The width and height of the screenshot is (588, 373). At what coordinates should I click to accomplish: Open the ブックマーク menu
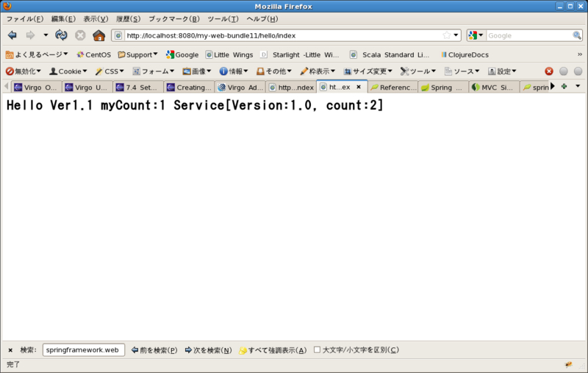174,19
